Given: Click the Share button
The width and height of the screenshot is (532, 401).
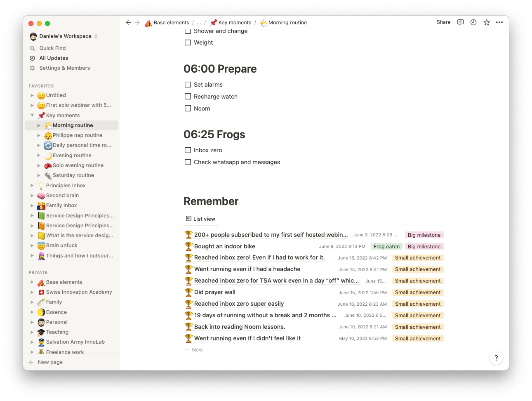Looking at the screenshot, I should [x=443, y=22].
